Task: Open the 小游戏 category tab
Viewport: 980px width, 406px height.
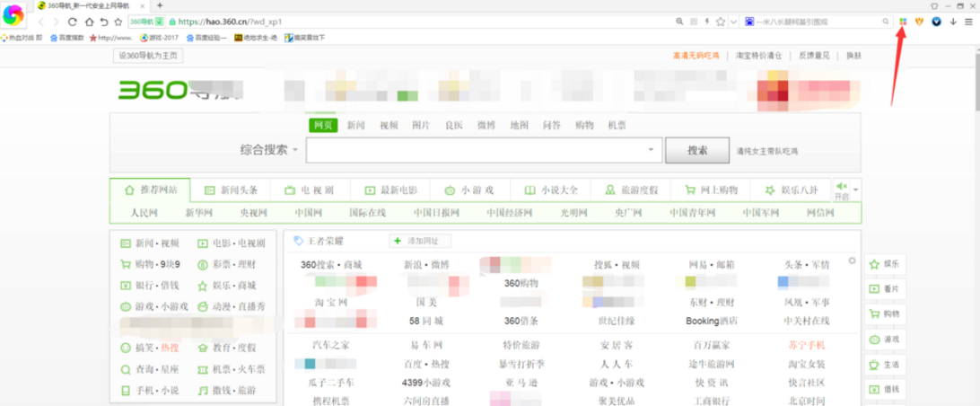Action: coord(470,190)
